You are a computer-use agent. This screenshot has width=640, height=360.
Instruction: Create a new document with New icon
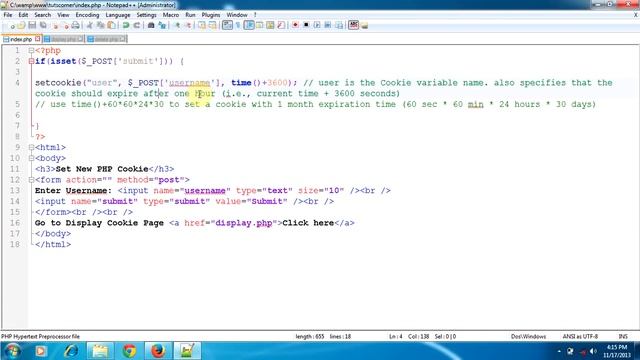[12, 25]
